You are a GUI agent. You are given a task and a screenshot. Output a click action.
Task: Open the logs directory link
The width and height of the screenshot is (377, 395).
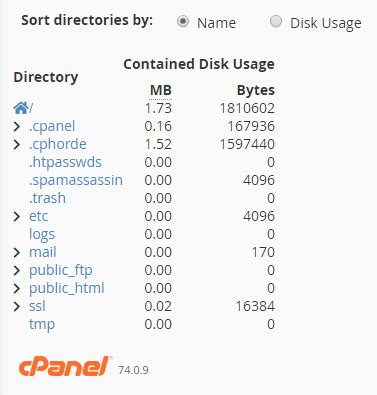coord(42,234)
